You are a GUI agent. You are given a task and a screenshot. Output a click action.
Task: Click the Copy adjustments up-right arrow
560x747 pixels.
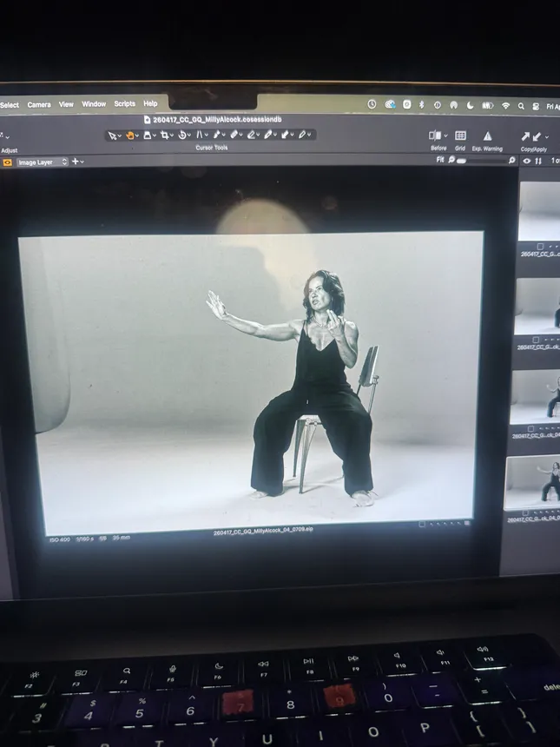[525, 136]
